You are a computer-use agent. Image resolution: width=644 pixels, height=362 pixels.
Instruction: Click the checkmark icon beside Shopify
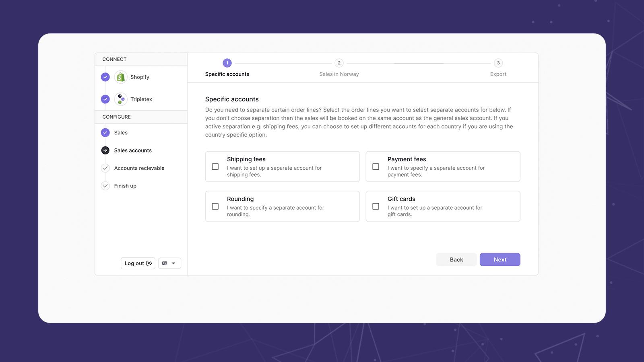click(x=105, y=77)
